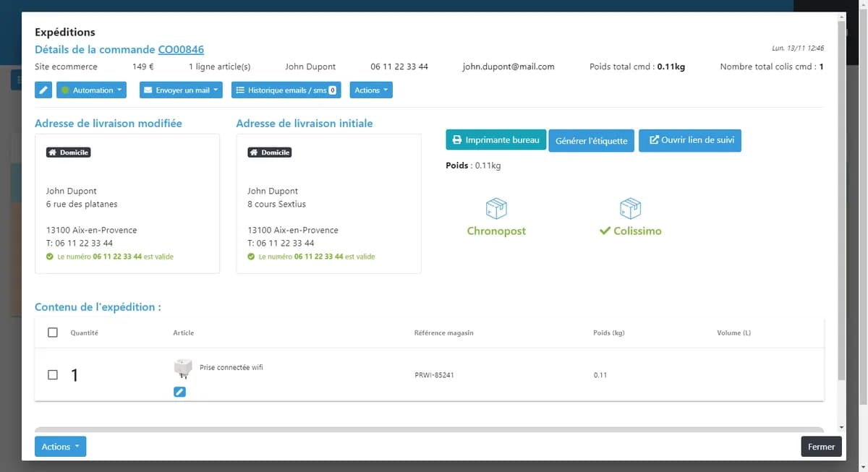Click the Contenu de l'expédition heading
The width and height of the screenshot is (868, 472).
tap(98, 307)
